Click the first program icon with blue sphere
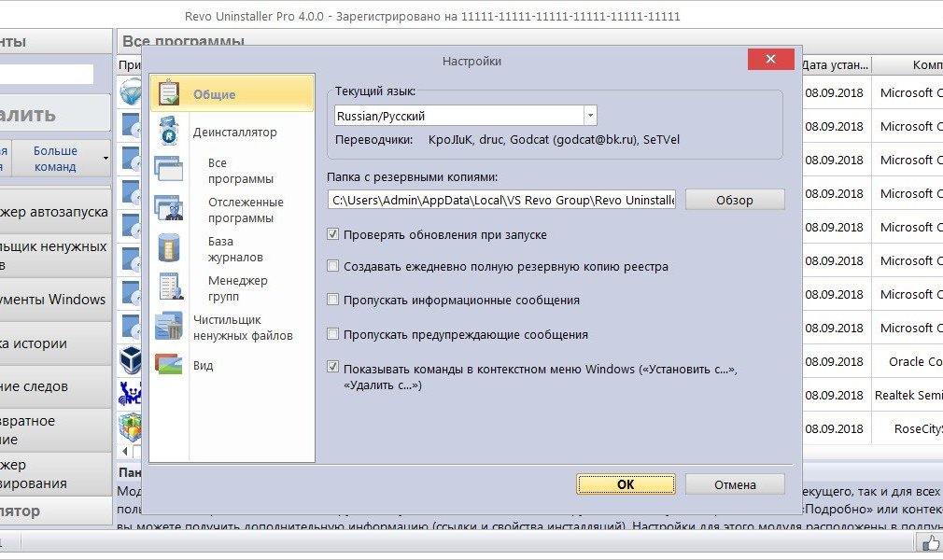The height and width of the screenshot is (560, 943). 130,92
